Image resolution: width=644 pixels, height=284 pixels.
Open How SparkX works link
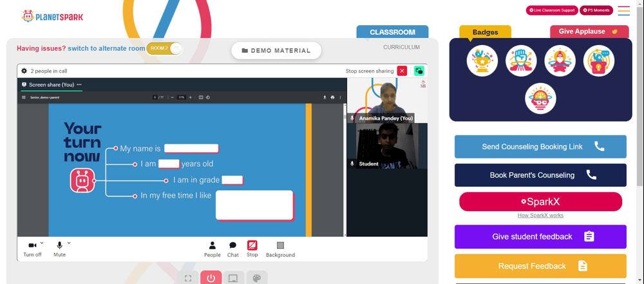click(540, 215)
